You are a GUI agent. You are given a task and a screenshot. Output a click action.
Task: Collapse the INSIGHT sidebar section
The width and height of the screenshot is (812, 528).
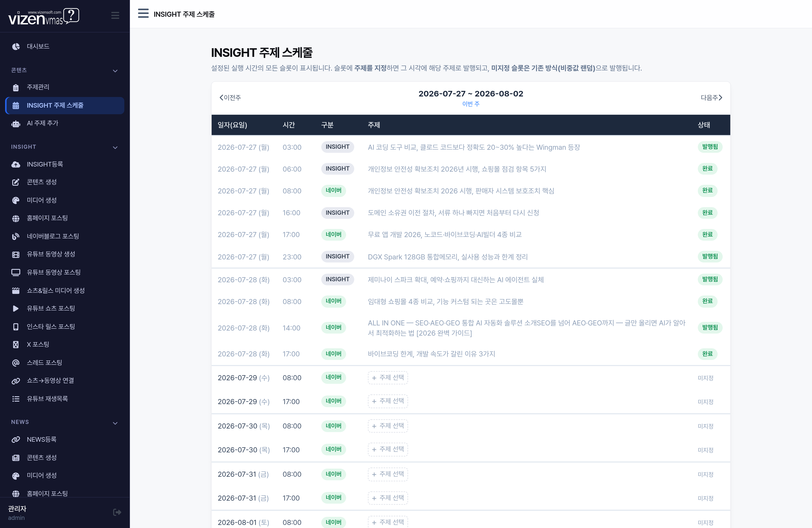coord(115,147)
